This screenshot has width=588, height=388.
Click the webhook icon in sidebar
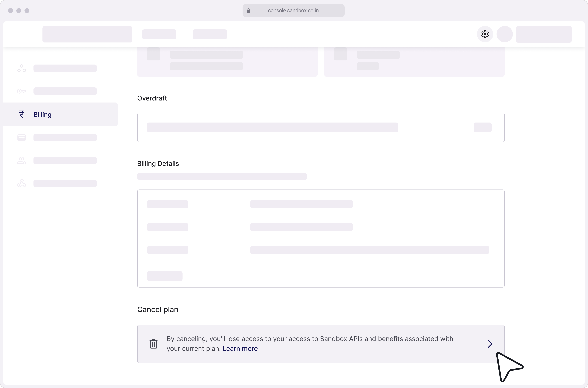[22, 183]
